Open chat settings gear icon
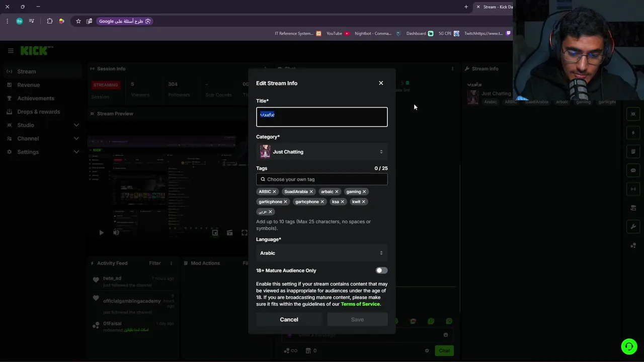The height and width of the screenshot is (362, 644). [427, 350]
